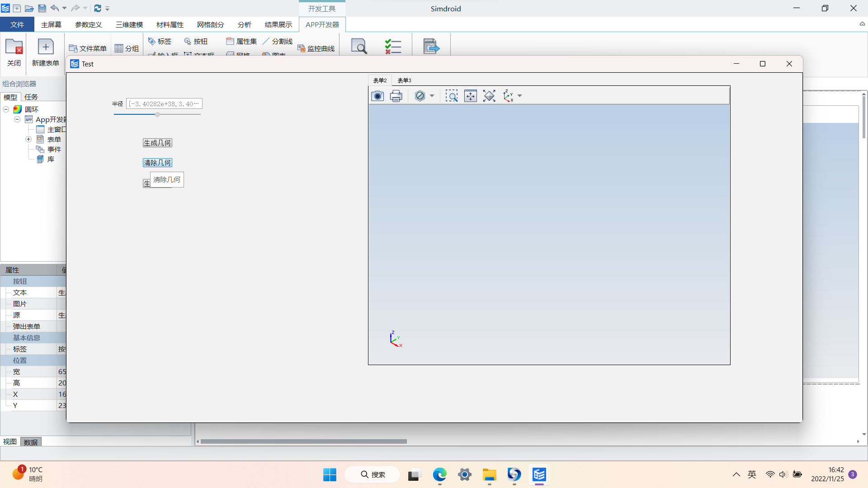Open the quick access toolbar customize dropdown
This screenshot has height=488, width=868.
point(108,8)
